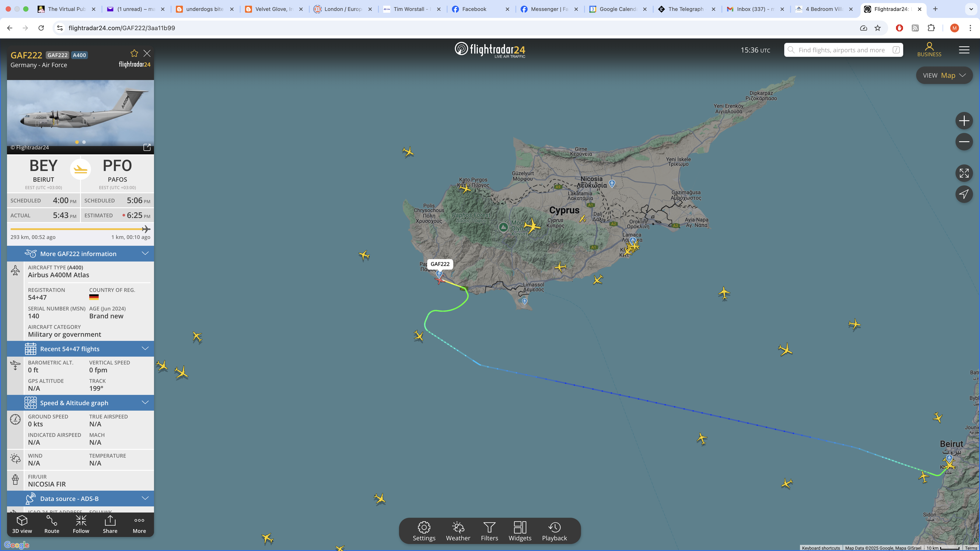Viewport: 980px width, 551px height.
Task: Show the second aircraft photo dot
Action: point(84,142)
